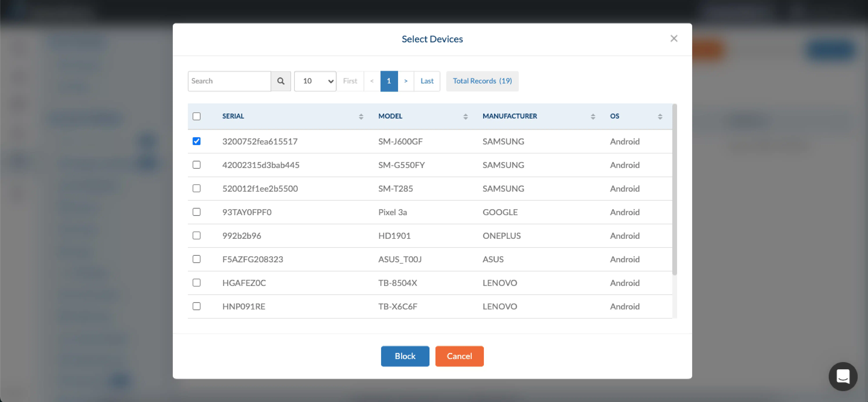Check device HGAFEZ0C
This screenshot has width=868, height=402.
click(196, 283)
